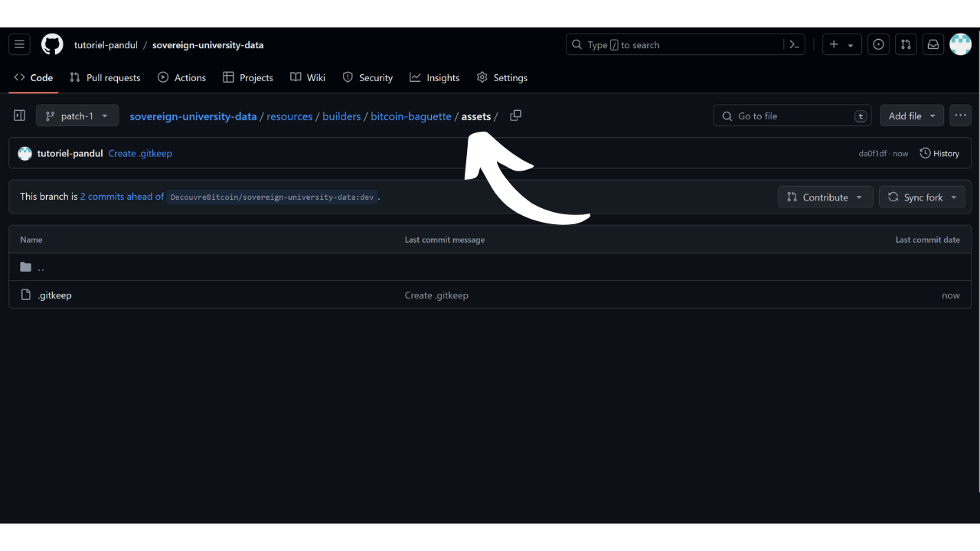Expand the Add file dropdown
This screenshot has width=980, height=551.
(911, 116)
